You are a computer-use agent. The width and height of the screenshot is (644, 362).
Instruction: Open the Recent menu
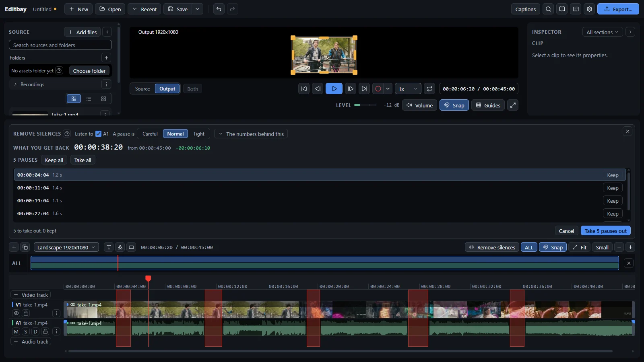coord(144,9)
